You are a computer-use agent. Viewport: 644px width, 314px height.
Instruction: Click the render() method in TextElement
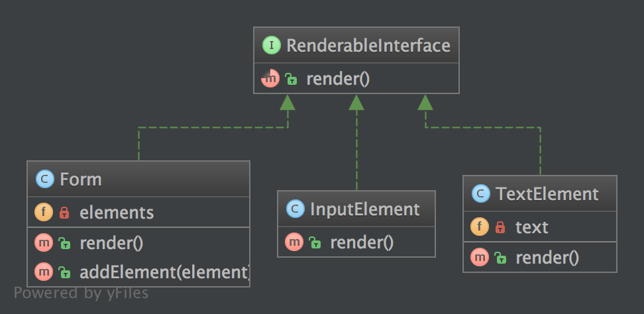(x=547, y=258)
